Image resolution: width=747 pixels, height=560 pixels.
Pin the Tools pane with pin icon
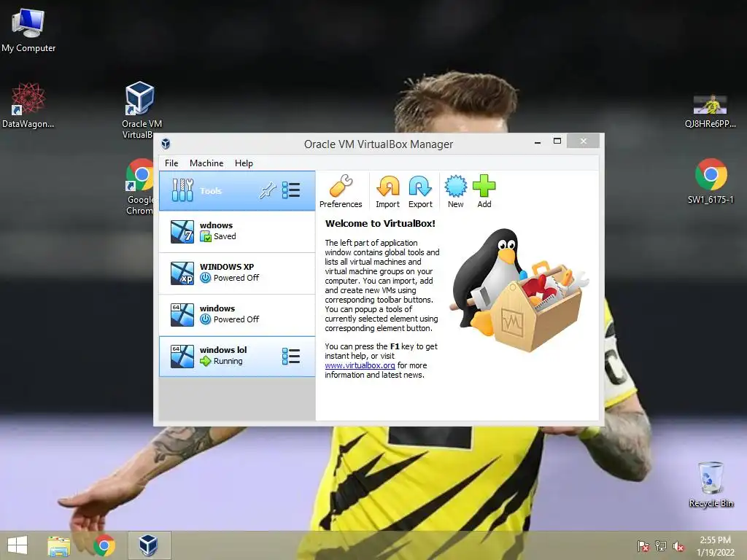[267, 190]
